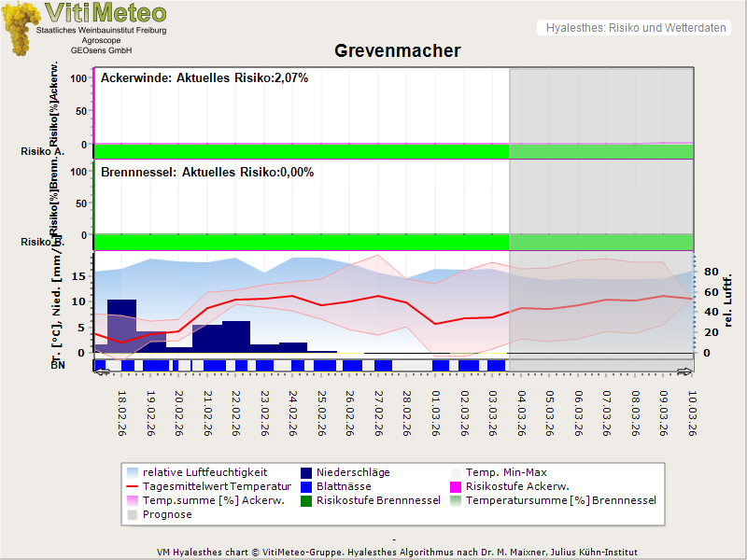
Task: Click the relative Luftfeuchtigkeit legend swatch
Action: click(x=131, y=472)
